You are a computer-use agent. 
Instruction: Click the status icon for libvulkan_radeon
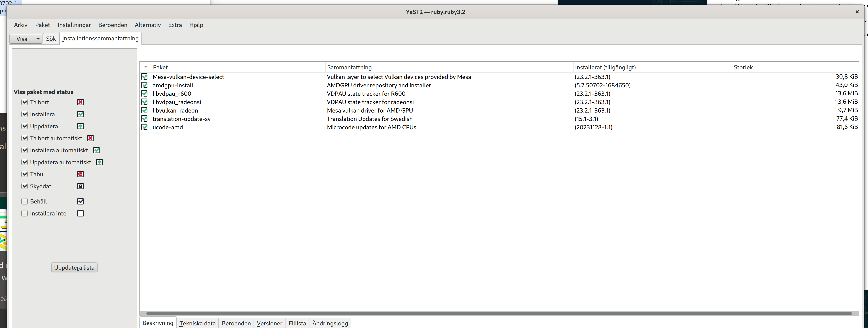[x=144, y=110]
